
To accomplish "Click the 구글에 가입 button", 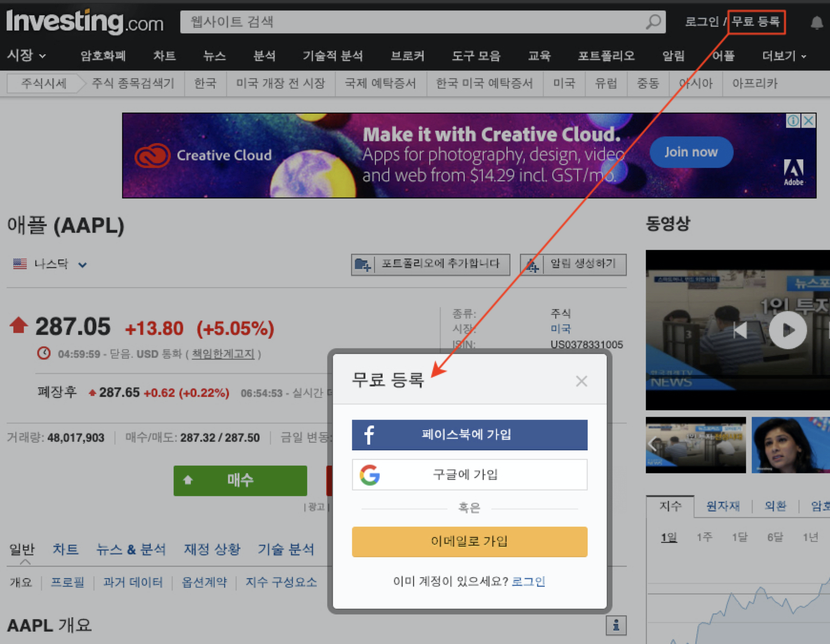I will tap(469, 475).
